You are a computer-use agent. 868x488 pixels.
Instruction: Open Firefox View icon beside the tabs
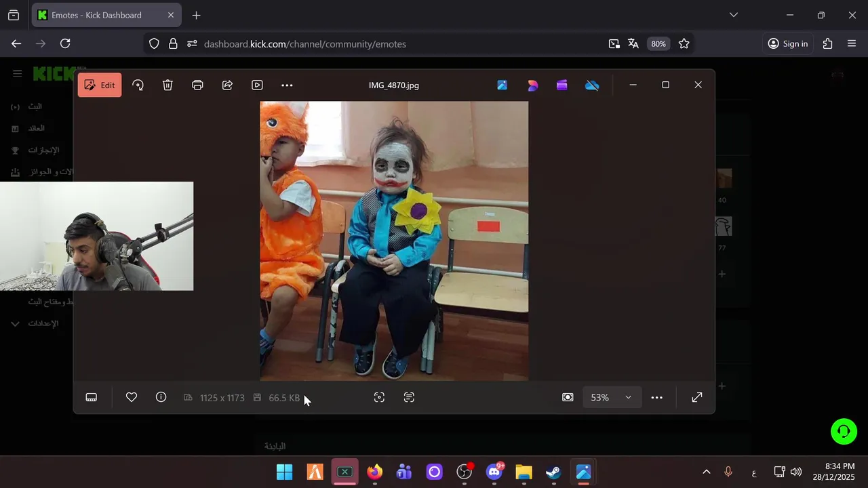[x=13, y=15]
